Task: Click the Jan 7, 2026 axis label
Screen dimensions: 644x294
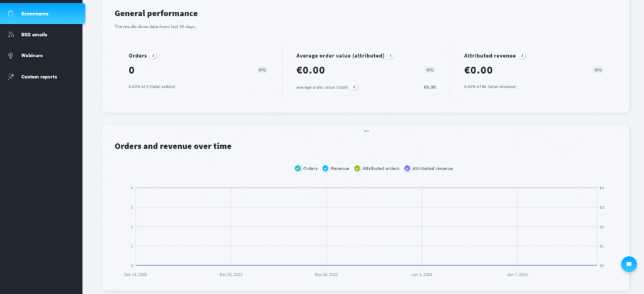Action: pos(517,275)
